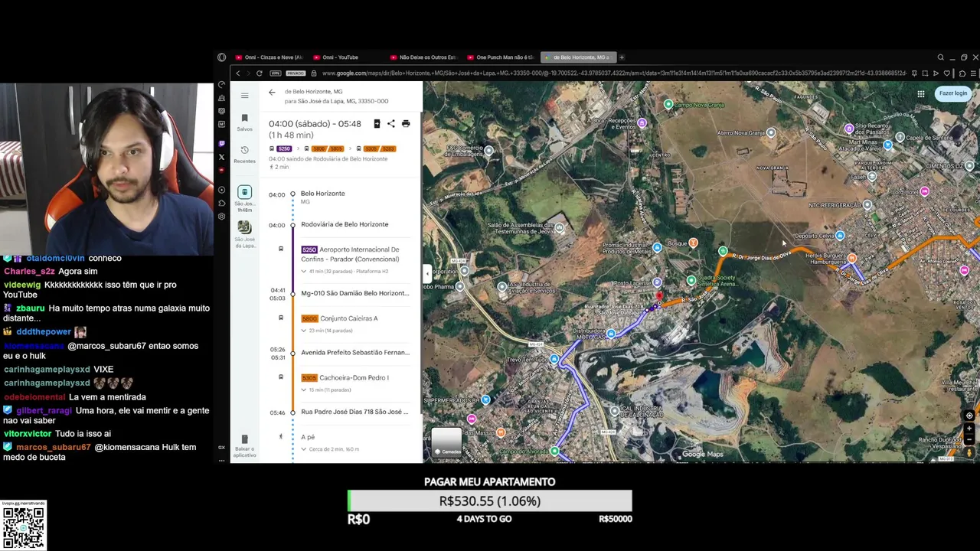Click 5800 Conjunto Caieiras A line
This screenshot has height=551, width=980.
tap(340, 318)
